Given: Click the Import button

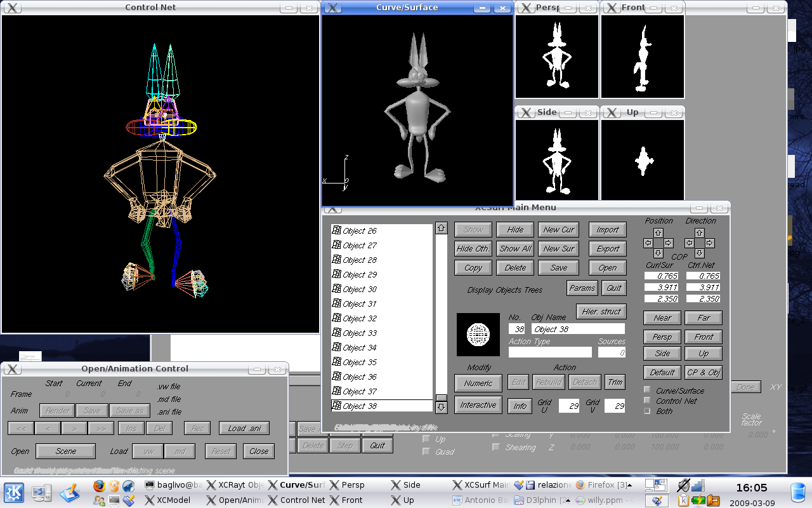Looking at the screenshot, I should click(x=608, y=230).
